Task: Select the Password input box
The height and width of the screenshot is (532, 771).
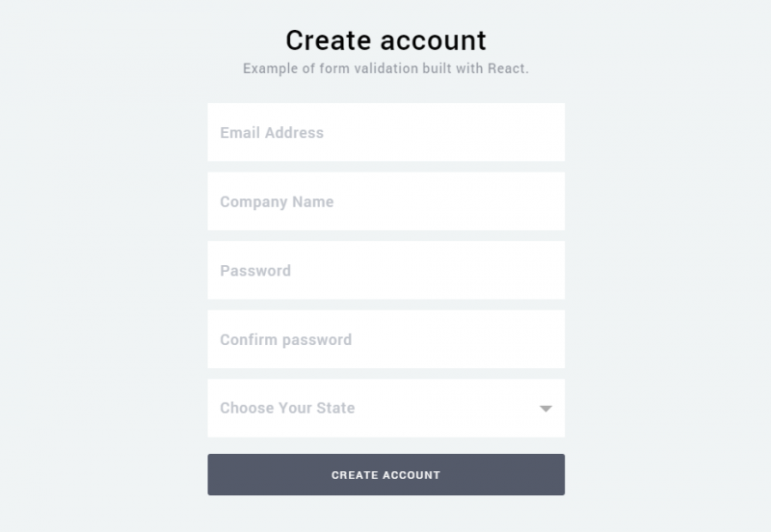Action: tap(385, 271)
